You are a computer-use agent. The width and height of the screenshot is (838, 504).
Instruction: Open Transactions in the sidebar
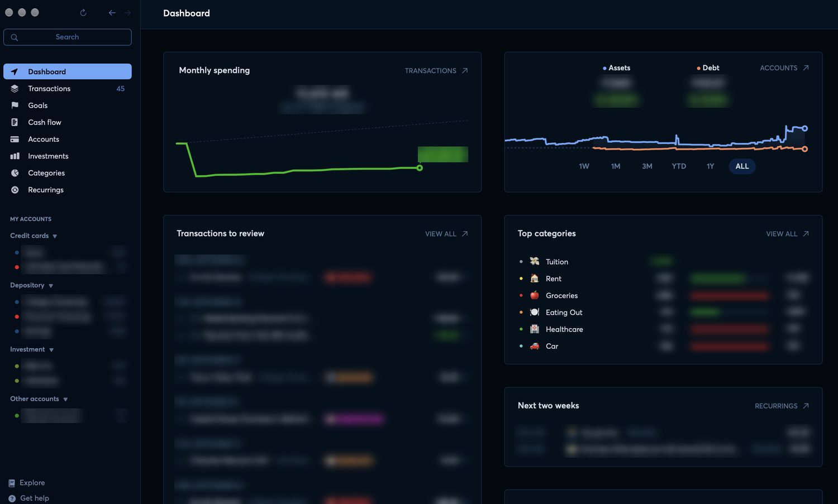point(68,89)
